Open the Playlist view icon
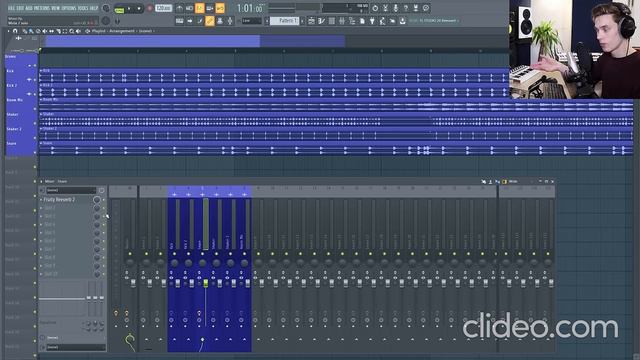This screenshot has height=360, width=640. [x=311, y=21]
